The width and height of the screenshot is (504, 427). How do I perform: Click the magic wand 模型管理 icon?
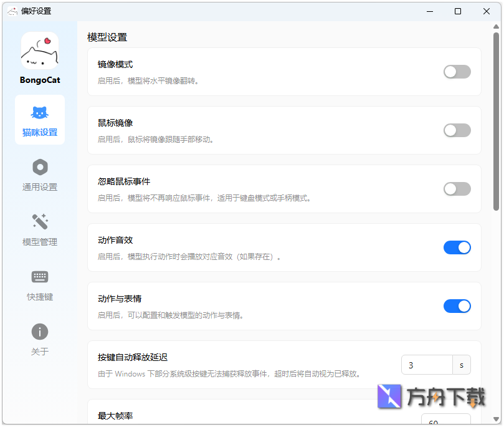coord(39,221)
